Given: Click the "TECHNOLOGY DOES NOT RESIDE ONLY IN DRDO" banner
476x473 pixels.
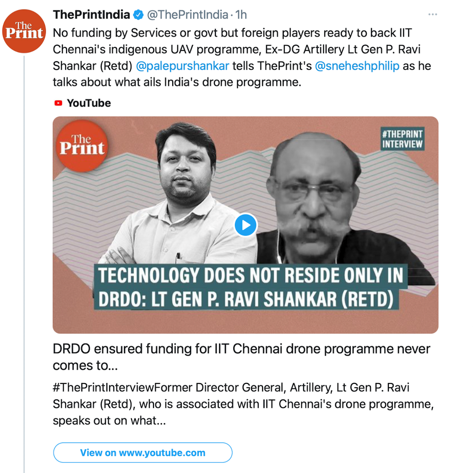Looking at the screenshot, I should click(250, 287).
